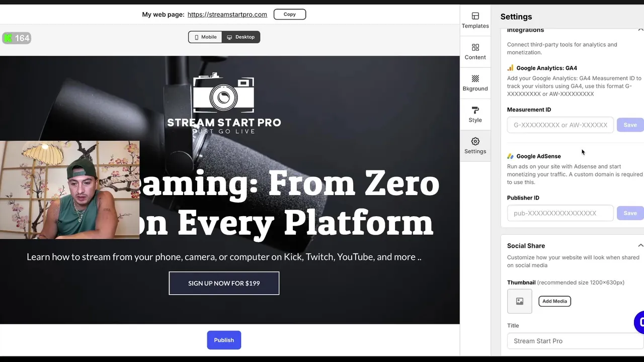Open the Templates panel icon
This screenshot has width=644, height=362.
pos(475,16)
